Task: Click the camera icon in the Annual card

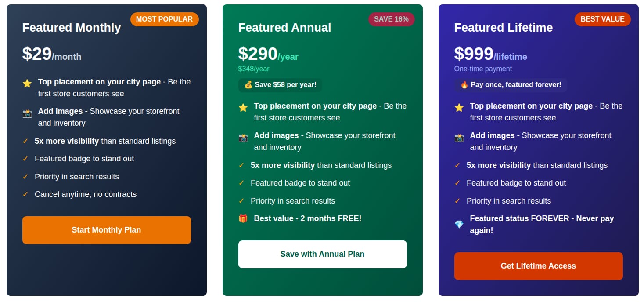Action: (243, 138)
